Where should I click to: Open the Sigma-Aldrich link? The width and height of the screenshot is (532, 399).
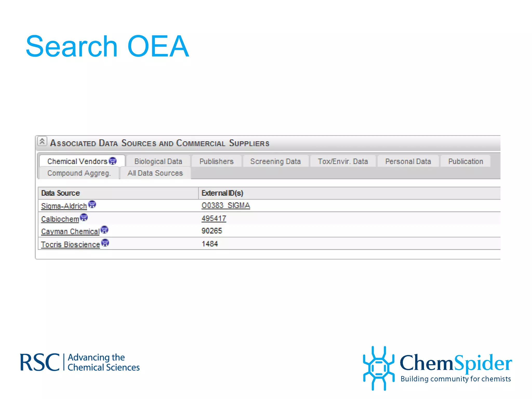64,206
